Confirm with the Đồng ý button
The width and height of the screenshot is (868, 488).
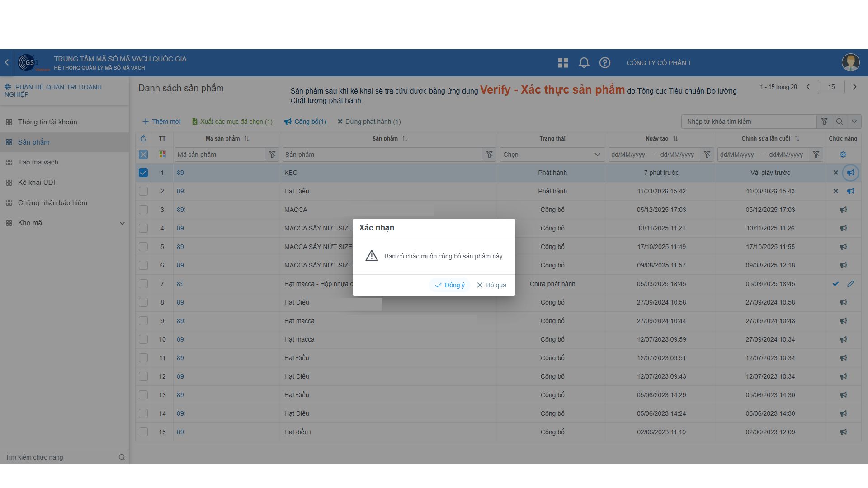pos(450,285)
